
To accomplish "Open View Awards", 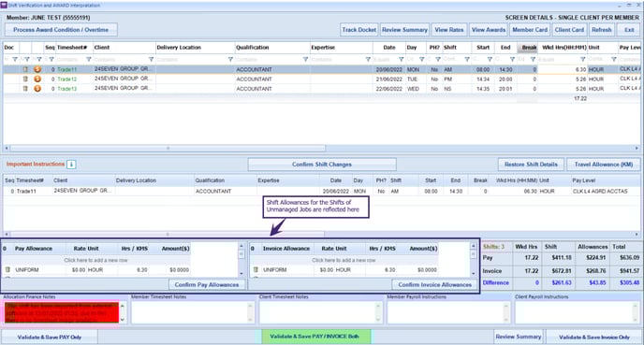I will tap(489, 30).
